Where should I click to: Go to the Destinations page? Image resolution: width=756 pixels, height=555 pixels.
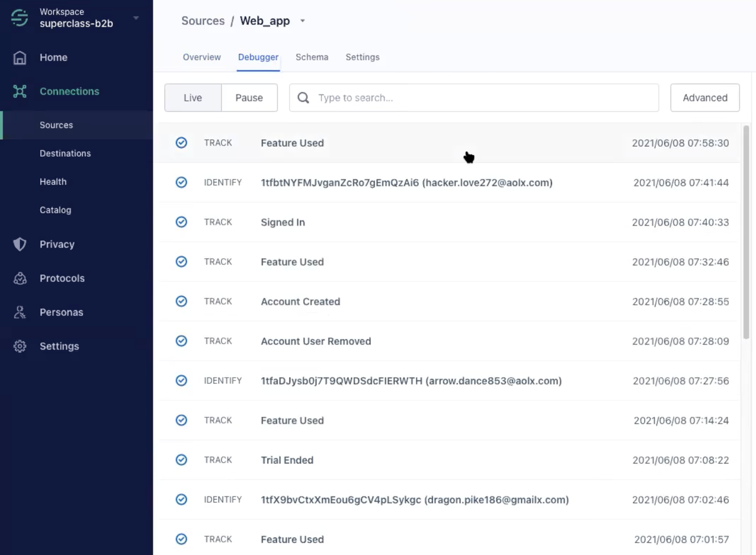tap(65, 153)
